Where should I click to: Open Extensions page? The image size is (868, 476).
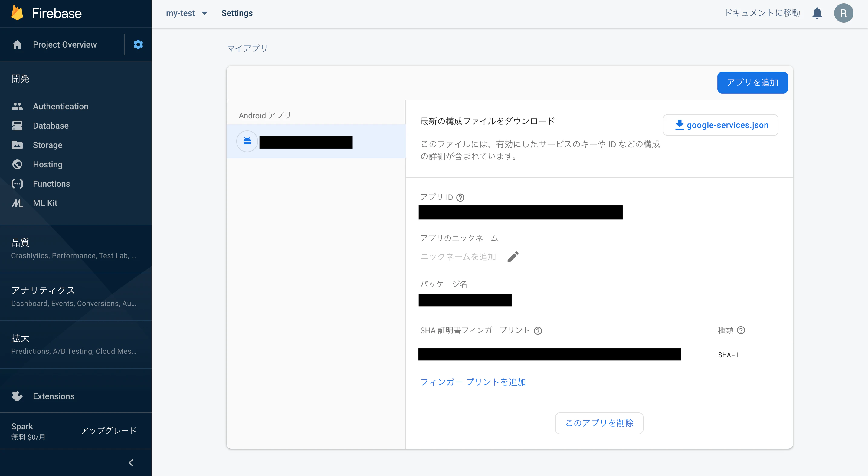coord(54,396)
